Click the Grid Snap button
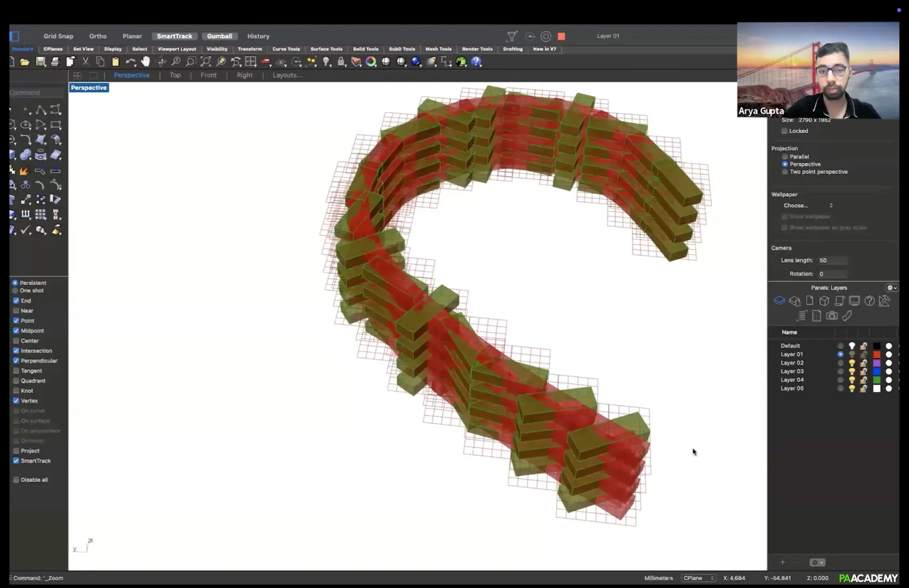This screenshot has width=909, height=588. [58, 36]
